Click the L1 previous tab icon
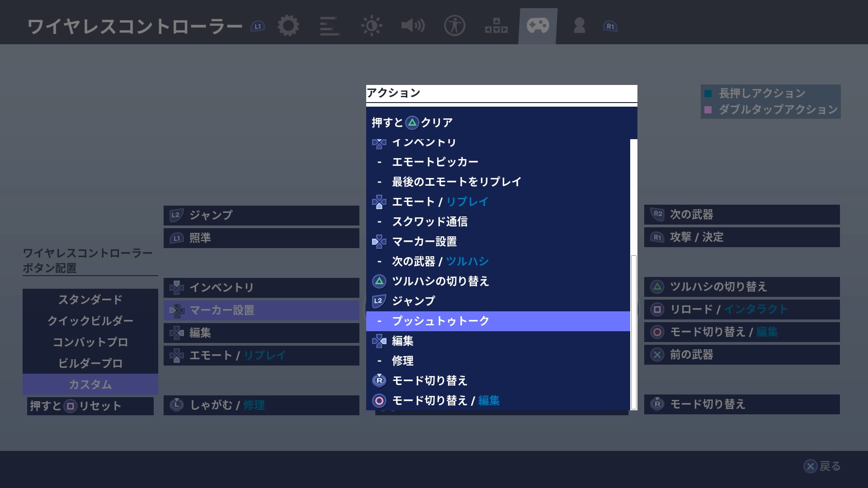Screen dimensions: 868x488 pos(258,26)
